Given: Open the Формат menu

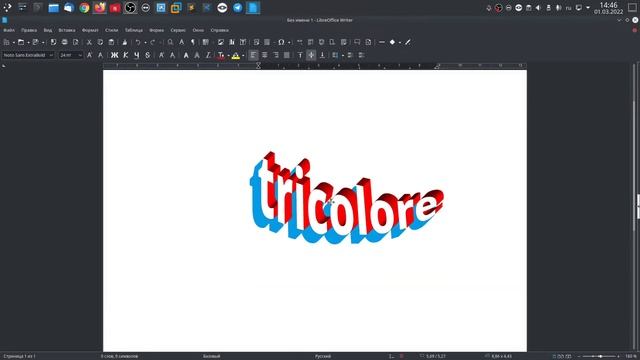Looking at the screenshot, I should click(x=90, y=30).
